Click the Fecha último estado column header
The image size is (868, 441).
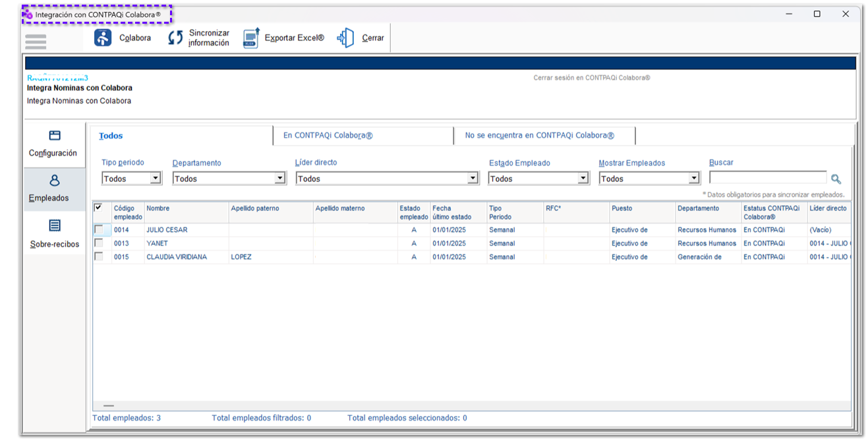[459, 212]
